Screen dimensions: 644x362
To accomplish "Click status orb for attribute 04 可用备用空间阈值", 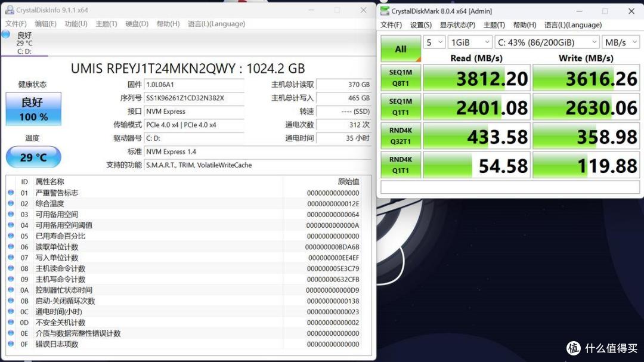I will point(11,225).
